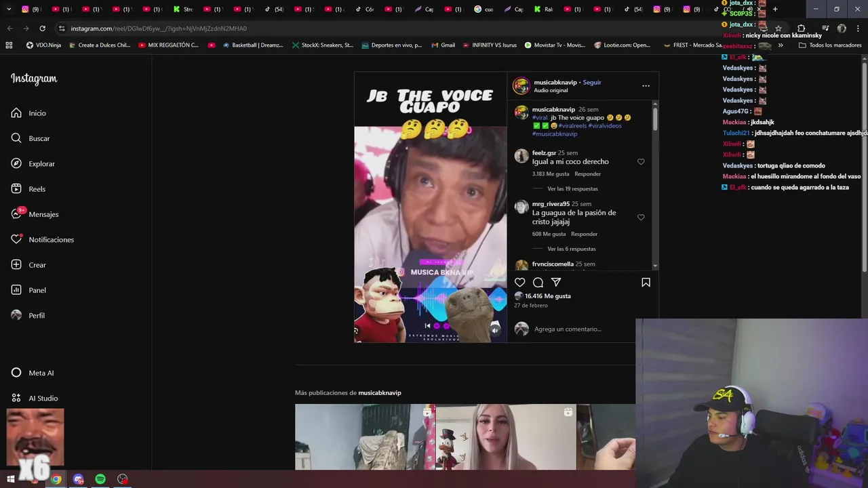This screenshot has height=488, width=868.
Task: Open Todos los marcadores folder
Action: [830, 45]
